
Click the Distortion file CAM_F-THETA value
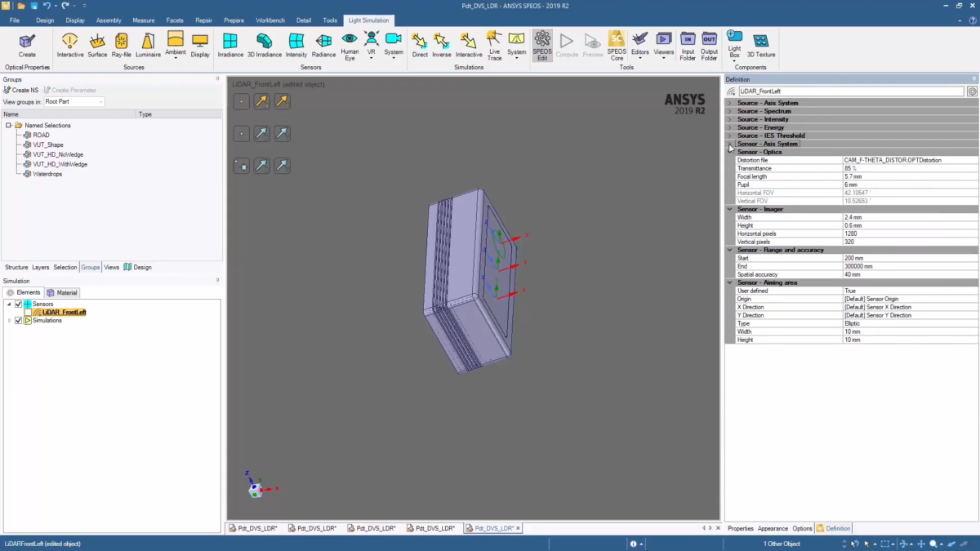(910, 160)
